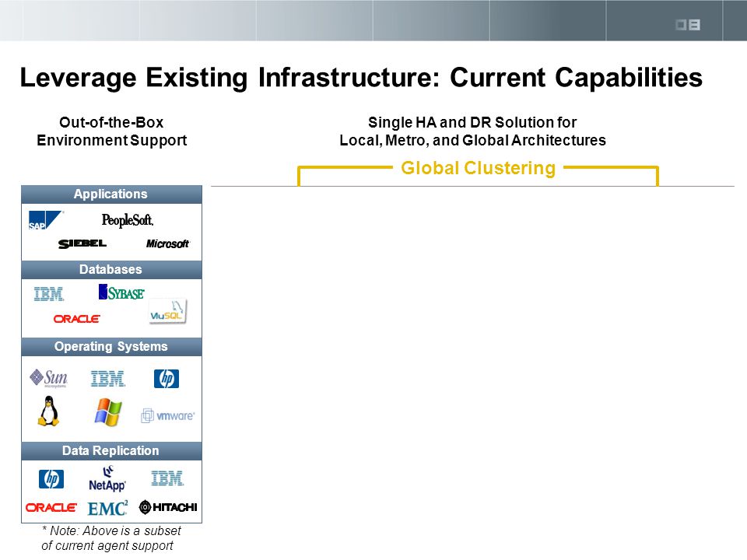This screenshot has width=747, height=560.
Task: Click the Databases section header
Action: [x=111, y=270]
